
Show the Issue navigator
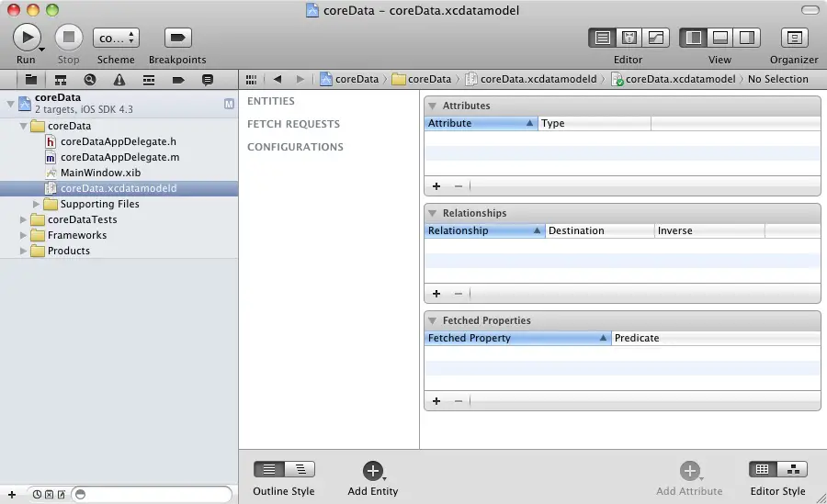click(119, 80)
